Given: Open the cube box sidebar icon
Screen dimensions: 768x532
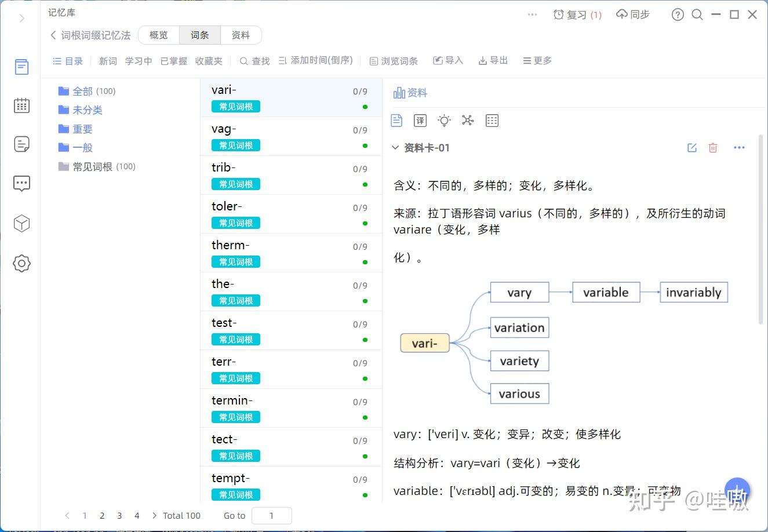Looking at the screenshot, I should [21, 223].
